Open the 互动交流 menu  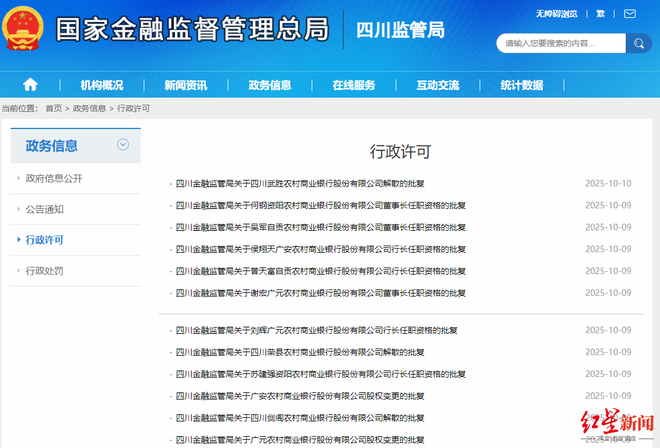pos(438,85)
